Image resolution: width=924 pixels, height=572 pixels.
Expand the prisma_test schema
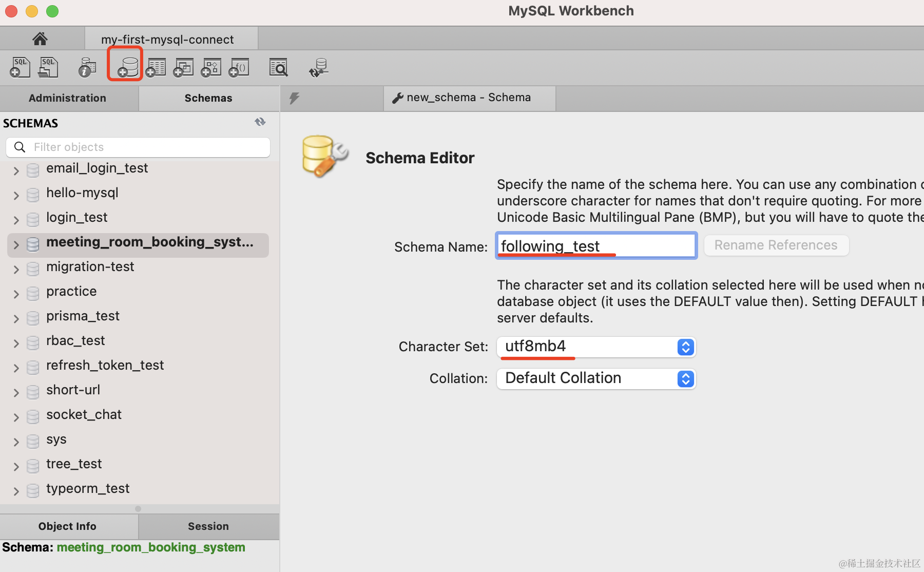pos(16,318)
